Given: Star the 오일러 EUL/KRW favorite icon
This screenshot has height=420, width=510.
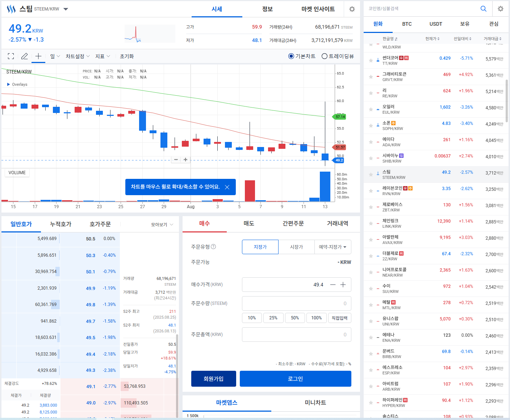Looking at the screenshot, I should [371, 109].
